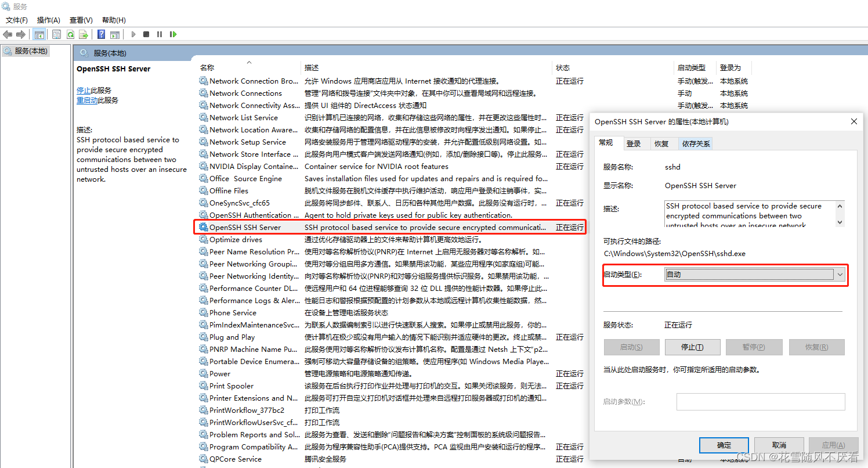Click the 取消 button
This screenshot has height=468, width=868.
pyautogui.click(x=779, y=445)
